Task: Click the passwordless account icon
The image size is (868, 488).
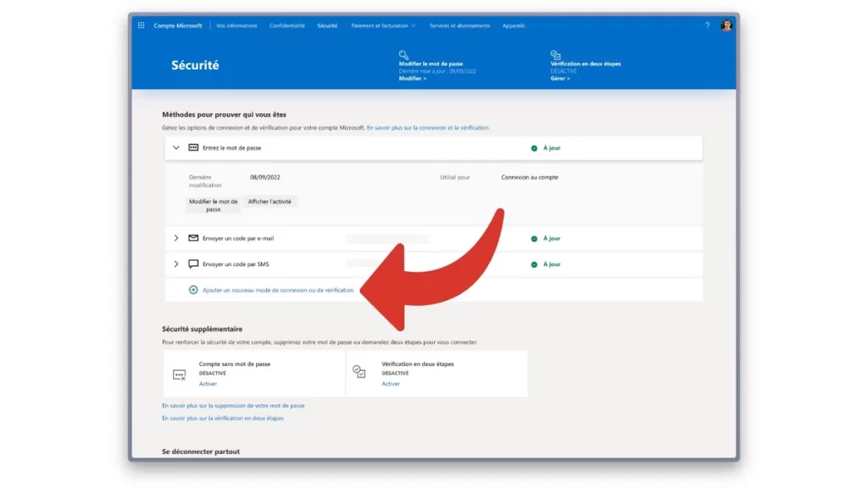Action: click(179, 374)
